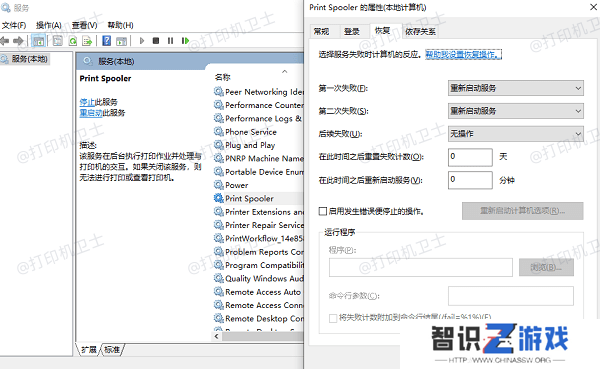Open the 帮助(H) menu
Image resolution: width=600 pixels, height=369 pixels.
[x=120, y=25]
